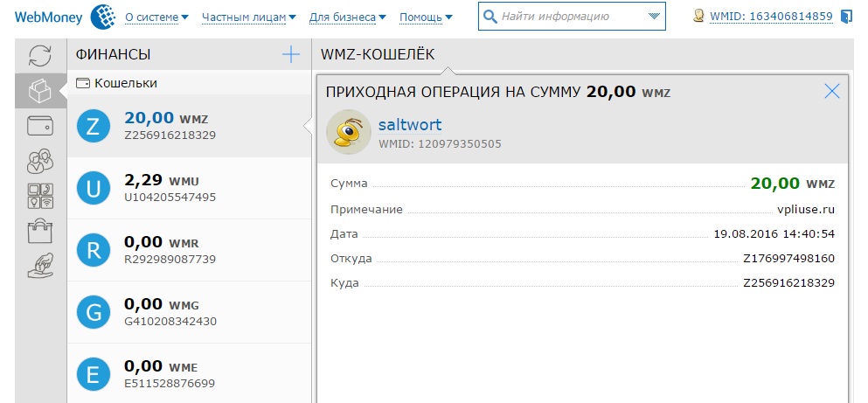
Task: Expand the Частным лицам menu
Action: (x=248, y=17)
